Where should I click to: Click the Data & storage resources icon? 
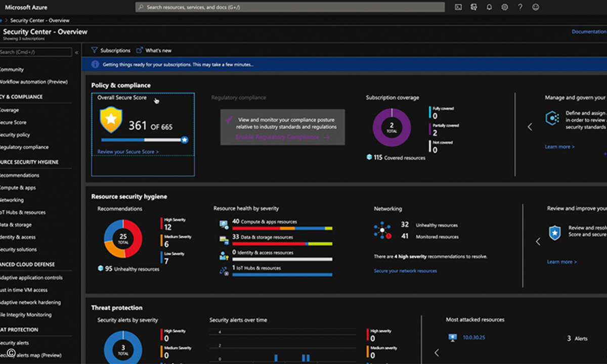(224, 240)
